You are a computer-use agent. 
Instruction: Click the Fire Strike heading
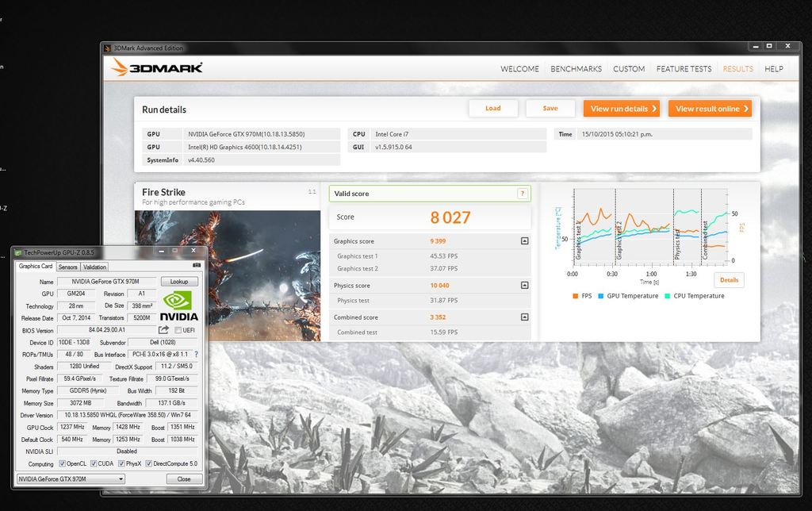click(x=163, y=192)
